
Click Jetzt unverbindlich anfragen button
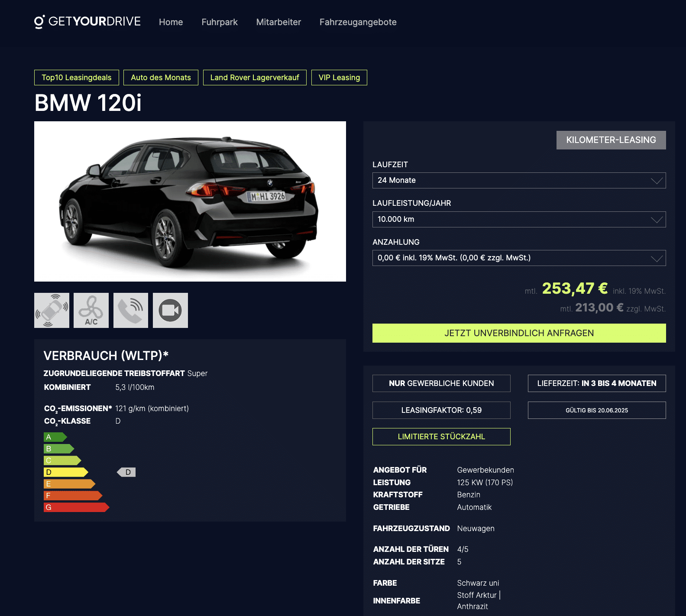519,333
